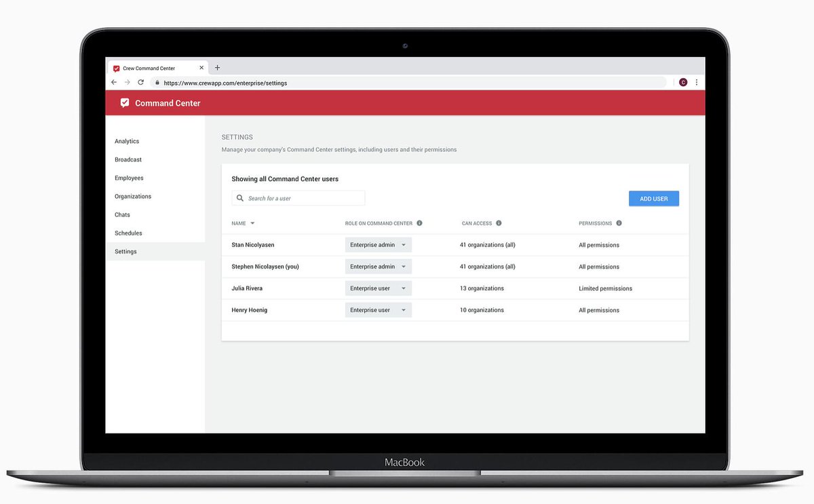This screenshot has width=814, height=504.
Task: Click the Command Center logo icon
Action: click(x=124, y=103)
